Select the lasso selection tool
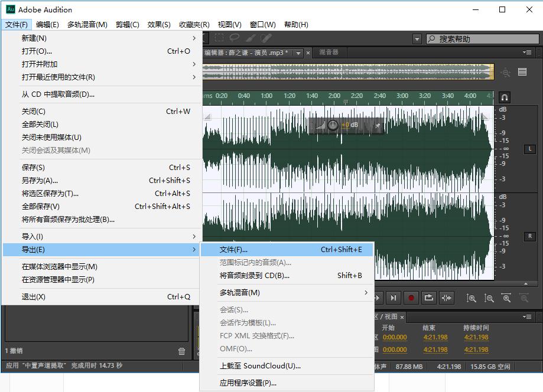The height and width of the screenshot is (392, 543). point(235,40)
